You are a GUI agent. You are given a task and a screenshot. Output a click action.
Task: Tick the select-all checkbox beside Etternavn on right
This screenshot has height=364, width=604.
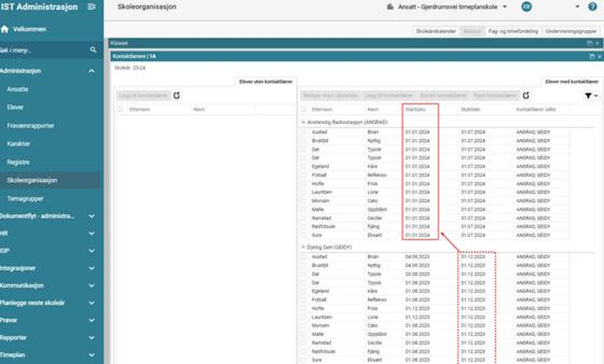click(304, 109)
